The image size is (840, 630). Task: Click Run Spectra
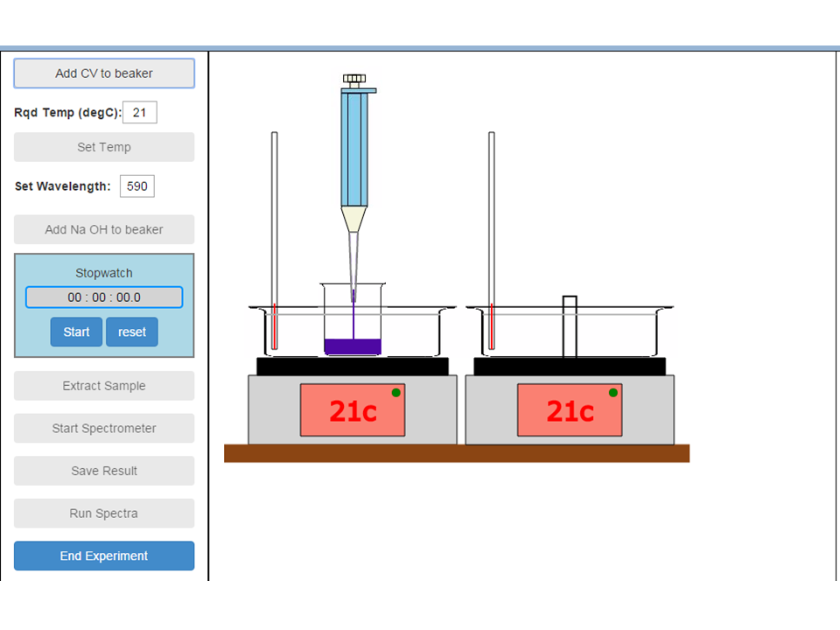[104, 514]
